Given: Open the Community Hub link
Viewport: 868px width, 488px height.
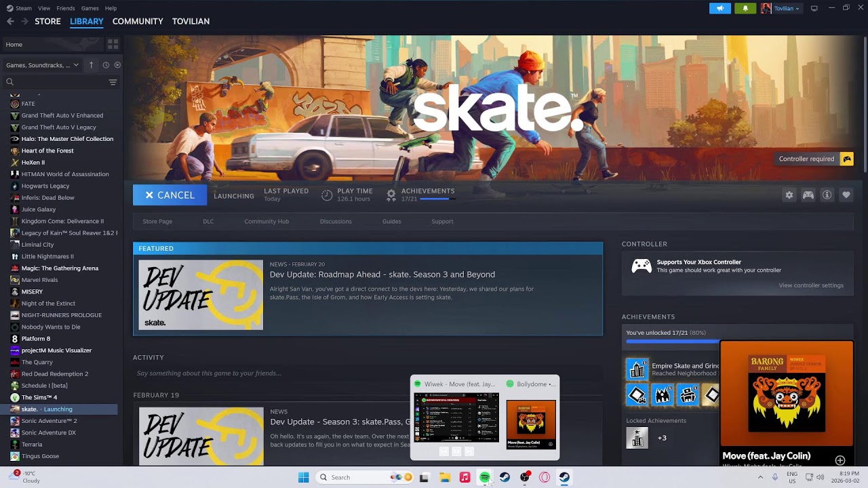Looking at the screenshot, I should tap(267, 222).
